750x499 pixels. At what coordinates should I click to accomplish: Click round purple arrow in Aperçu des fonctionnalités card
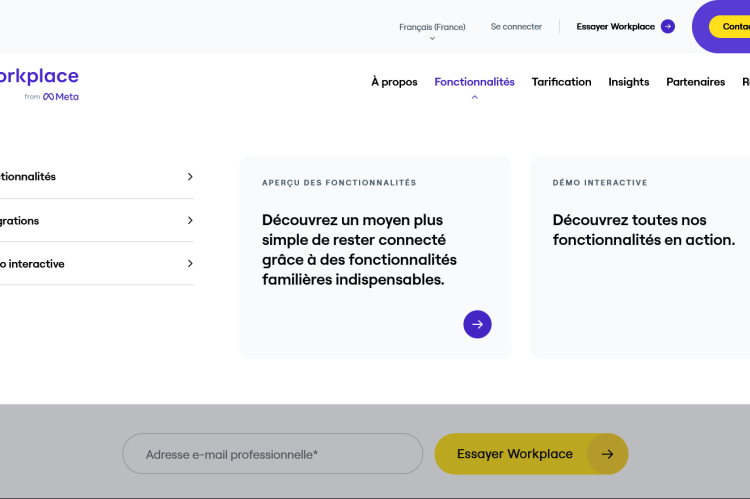click(477, 324)
